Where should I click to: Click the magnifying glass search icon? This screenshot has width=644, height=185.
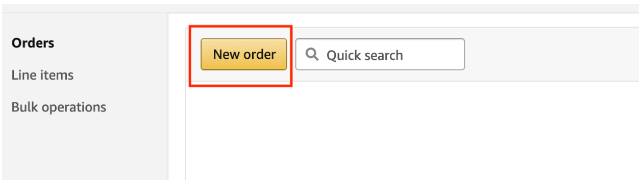(312, 54)
